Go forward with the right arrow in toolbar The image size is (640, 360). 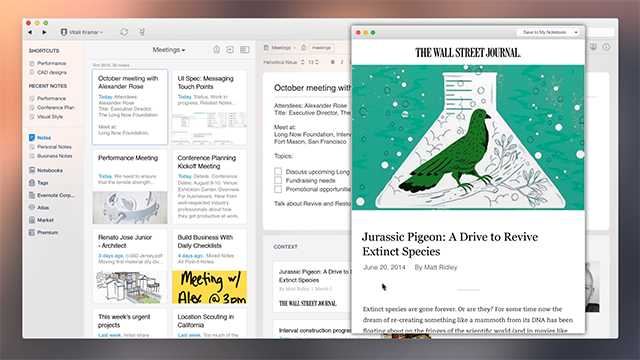(44, 32)
